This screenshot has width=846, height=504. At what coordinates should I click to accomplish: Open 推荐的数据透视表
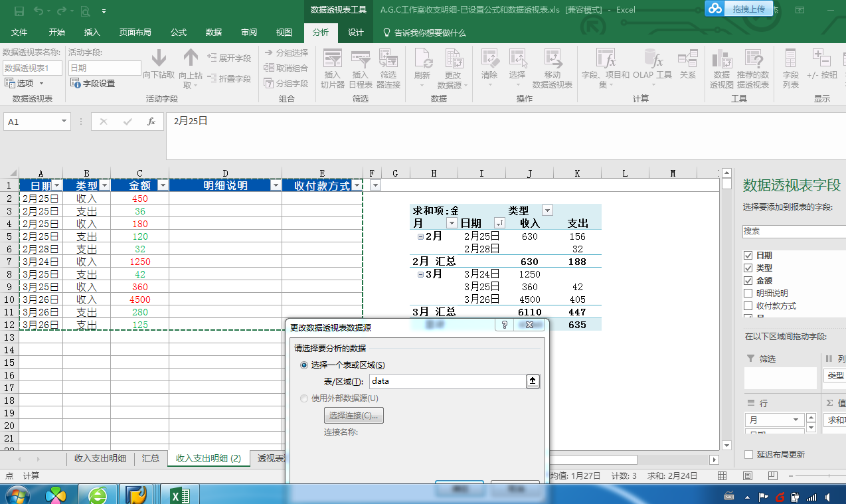coord(753,68)
